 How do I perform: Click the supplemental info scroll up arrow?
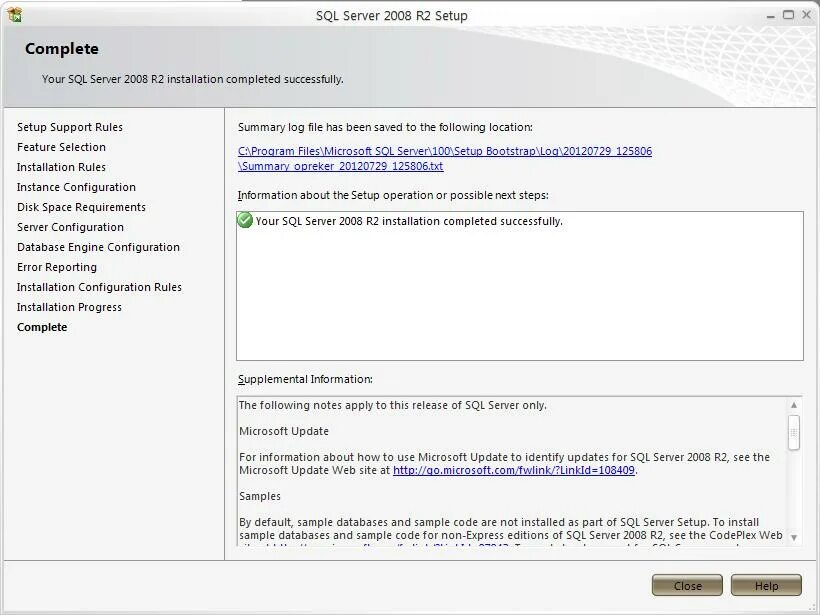tap(794, 405)
